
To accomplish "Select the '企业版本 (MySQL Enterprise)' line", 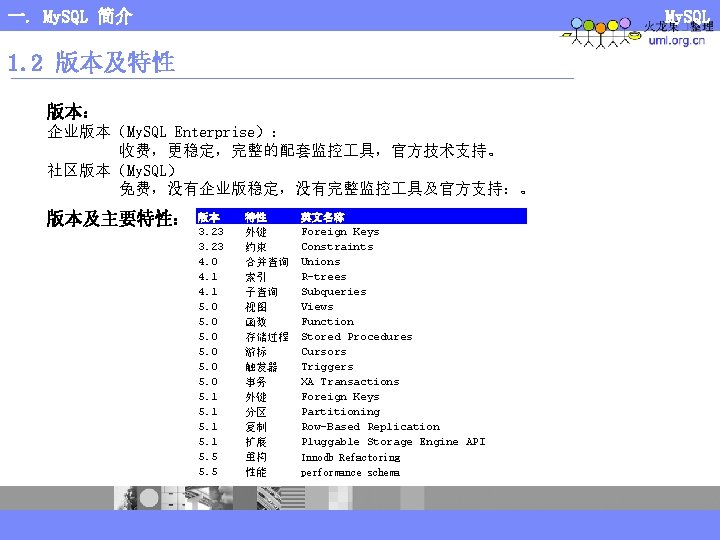I will (162, 132).
